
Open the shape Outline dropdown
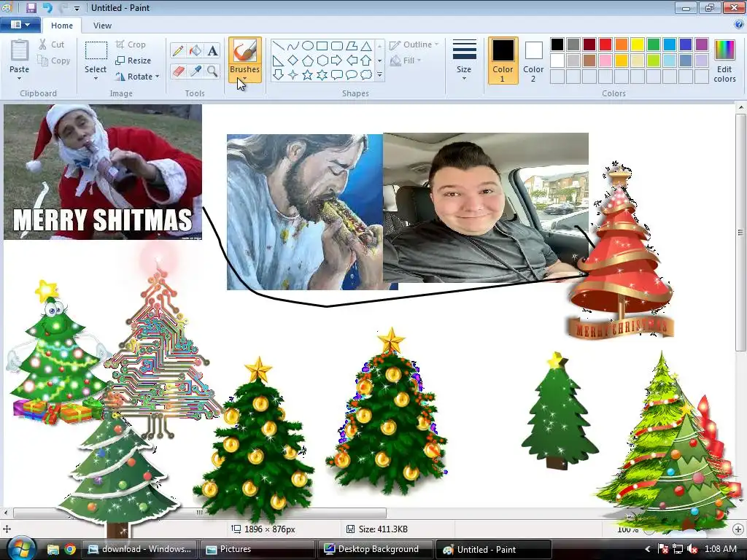pyautogui.click(x=414, y=44)
